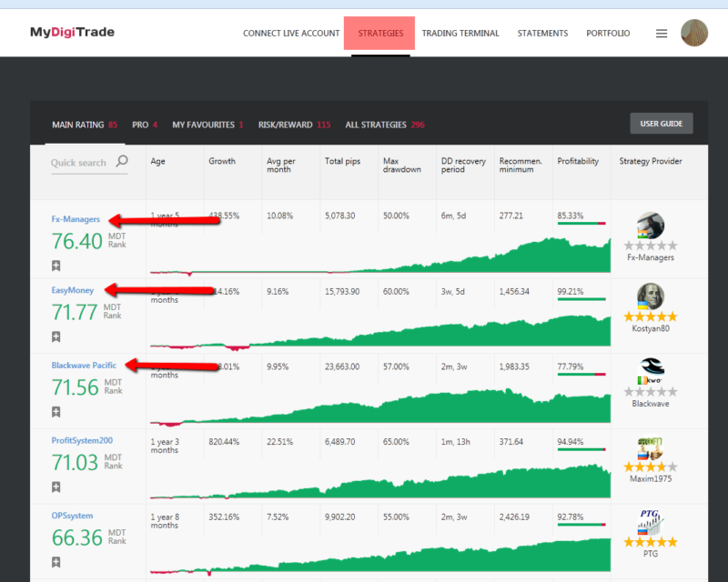This screenshot has height=582, width=728.
Task: Open the ProfitSystem200 growth chart
Action: (x=380, y=481)
